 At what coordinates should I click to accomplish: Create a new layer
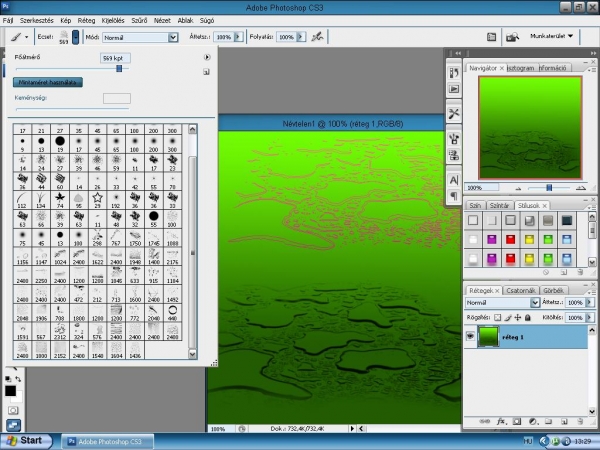[x=564, y=421]
